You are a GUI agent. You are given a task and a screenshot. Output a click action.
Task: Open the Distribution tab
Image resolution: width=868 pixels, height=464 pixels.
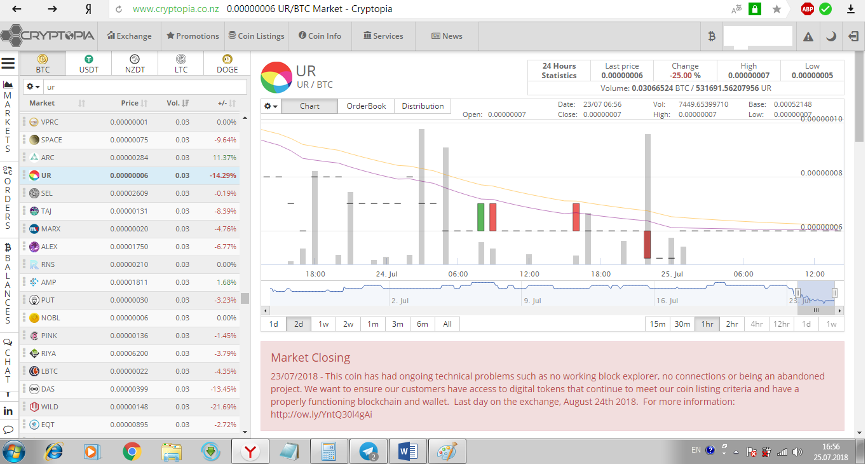coord(423,106)
